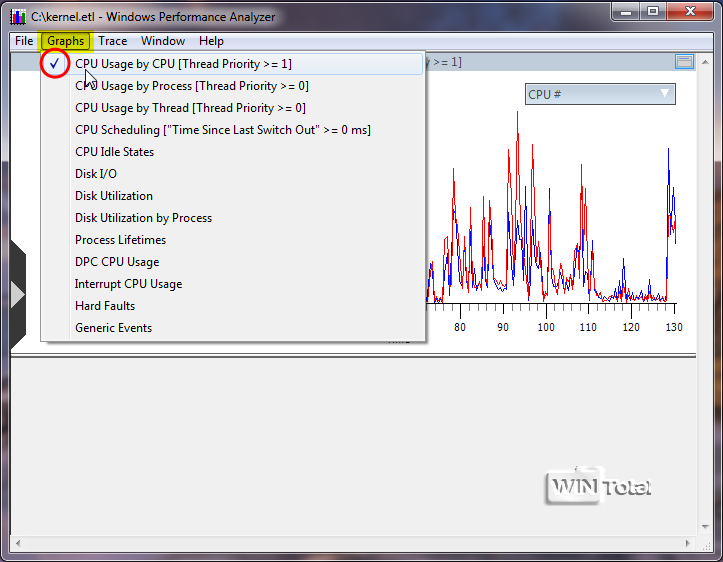The image size is (723, 562).
Task: Expand the left side flyout arrow
Action: click(18, 294)
